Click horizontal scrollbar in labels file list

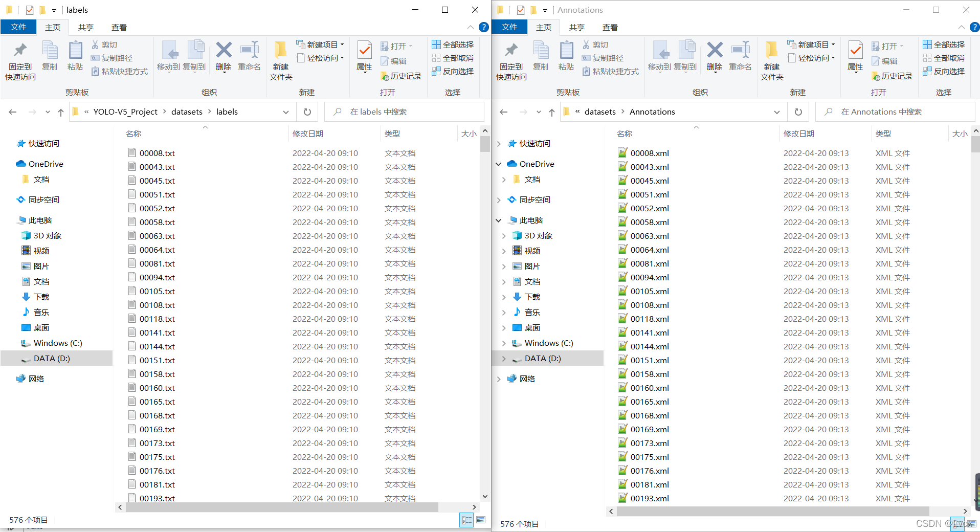tap(282, 507)
